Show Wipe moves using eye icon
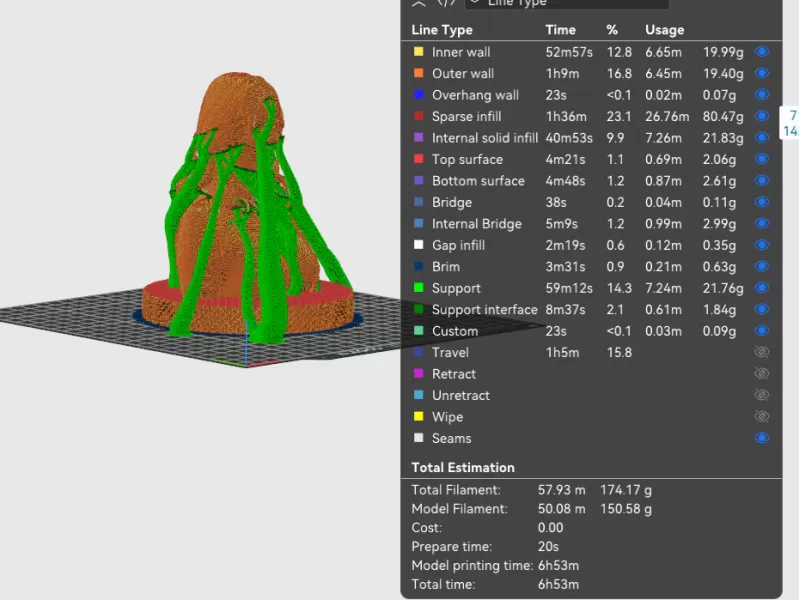Image resolution: width=799 pixels, height=600 pixels. (x=762, y=417)
